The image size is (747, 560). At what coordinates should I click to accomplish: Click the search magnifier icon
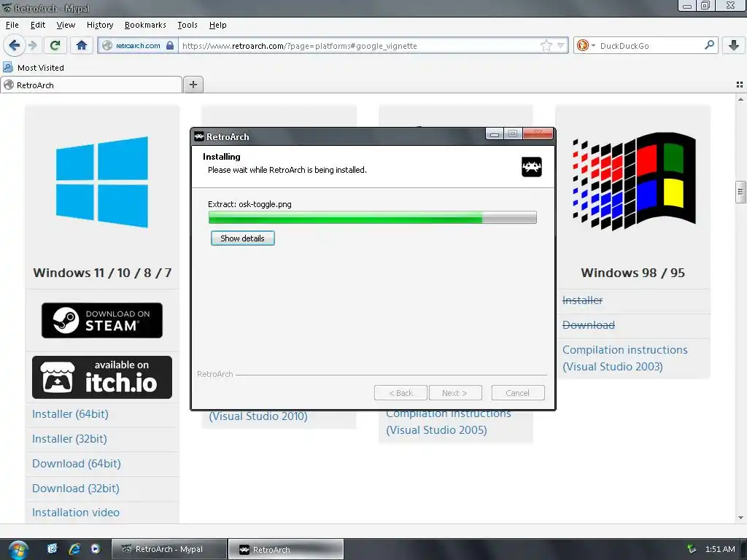coord(709,45)
